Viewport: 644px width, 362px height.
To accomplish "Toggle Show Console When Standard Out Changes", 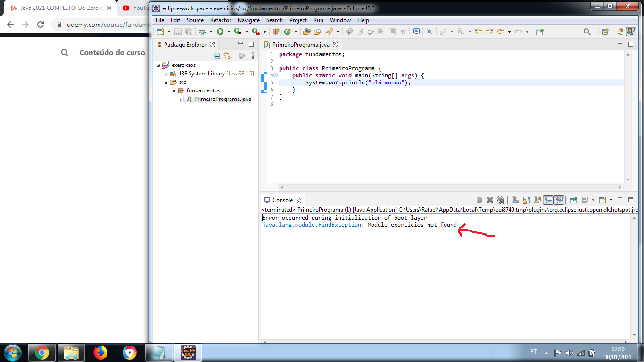I will (x=548, y=200).
